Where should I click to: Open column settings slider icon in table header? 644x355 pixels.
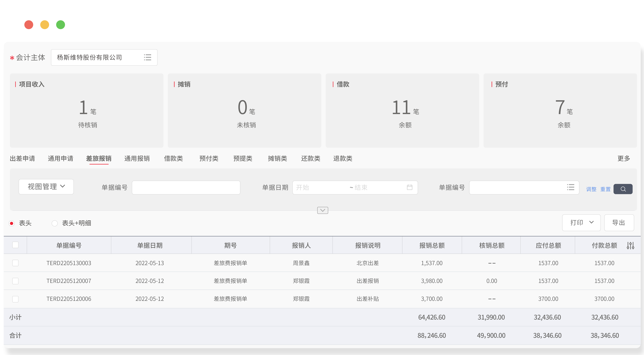tap(630, 245)
